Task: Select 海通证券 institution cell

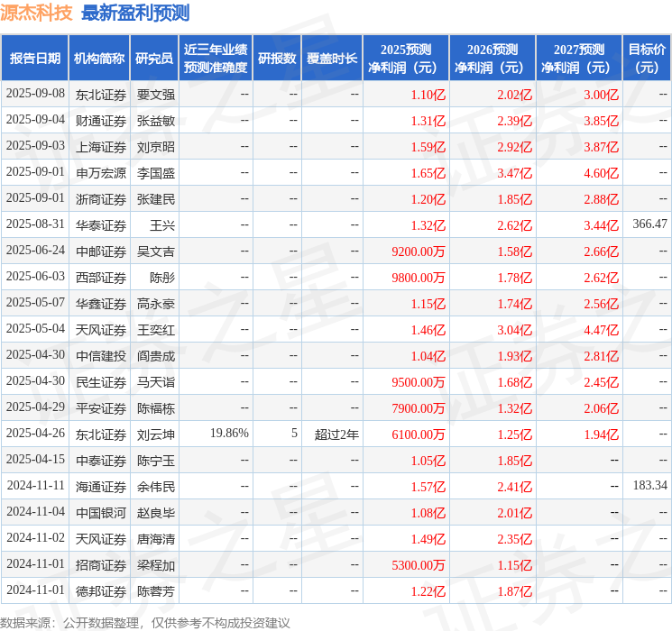Action: point(101,487)
